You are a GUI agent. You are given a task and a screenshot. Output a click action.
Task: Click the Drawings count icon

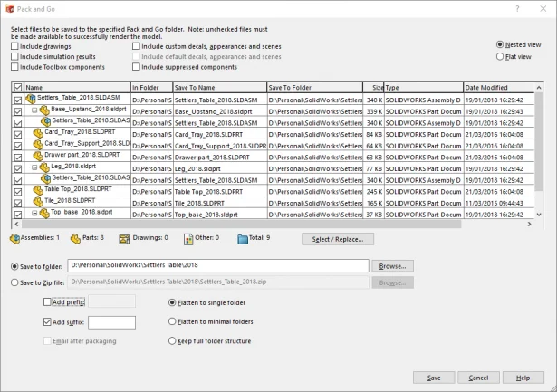click(x=125, y=238)
